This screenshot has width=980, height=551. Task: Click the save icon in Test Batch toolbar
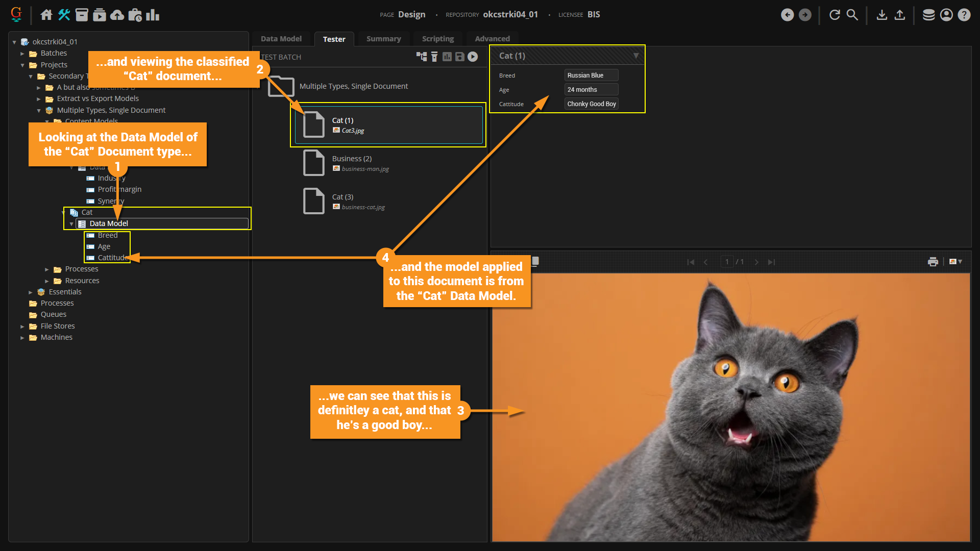(x=459, y=57)
